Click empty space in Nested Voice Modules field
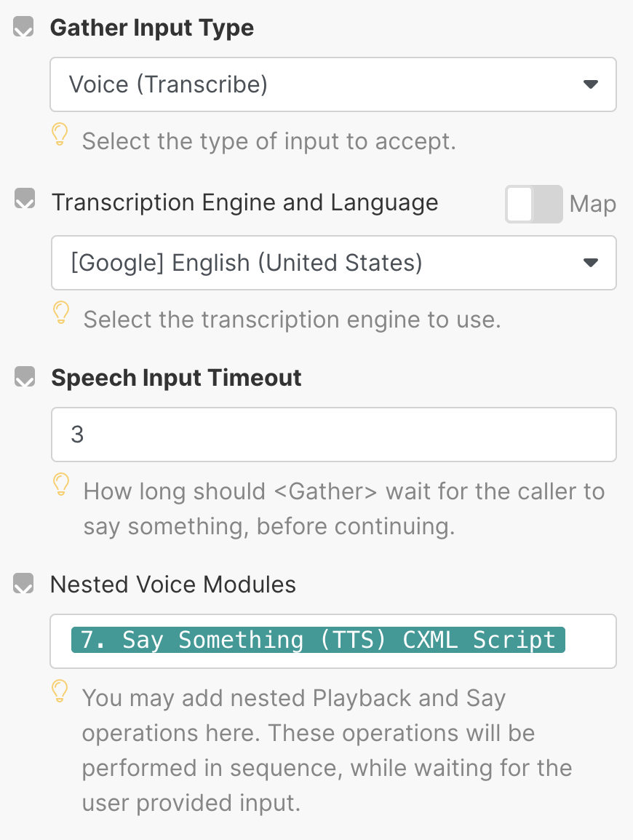633x840 pixels. pyautogui.click(x=589, y=641)
